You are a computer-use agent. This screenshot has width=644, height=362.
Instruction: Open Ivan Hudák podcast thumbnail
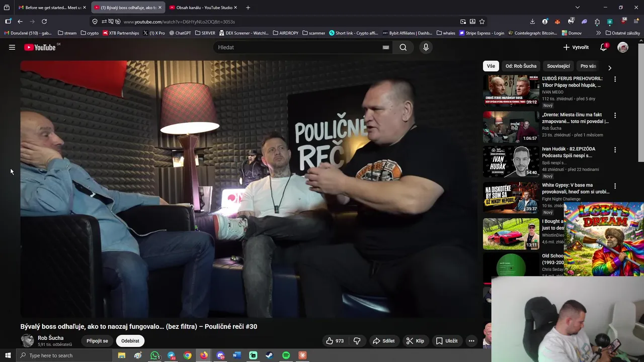[x=511, y=162]
